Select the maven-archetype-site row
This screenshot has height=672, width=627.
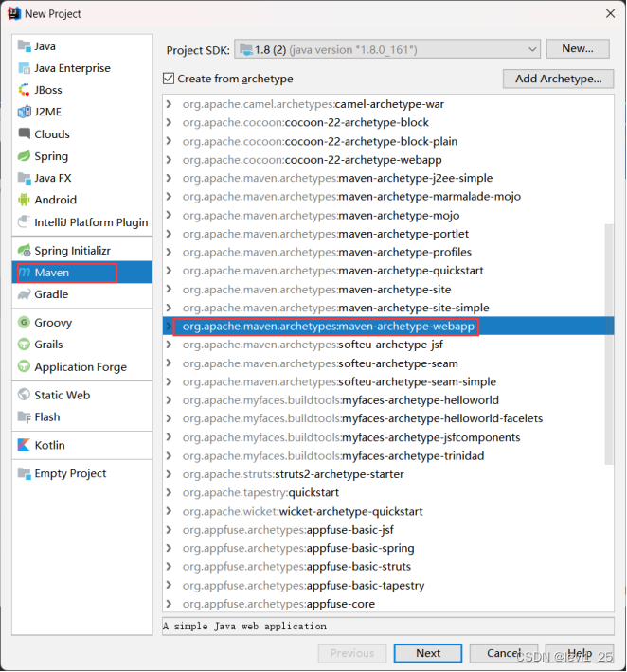click(388, 290)
